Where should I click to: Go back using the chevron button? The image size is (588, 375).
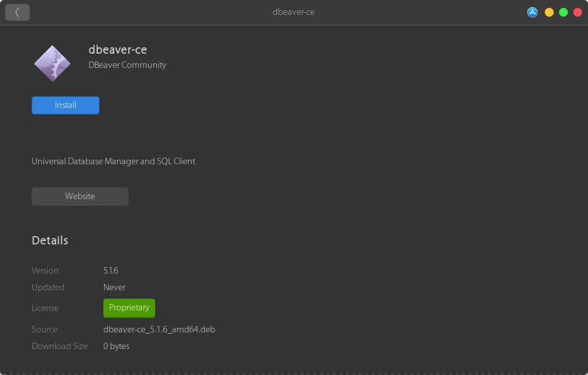pyautogui.click(x=17, y=12)
